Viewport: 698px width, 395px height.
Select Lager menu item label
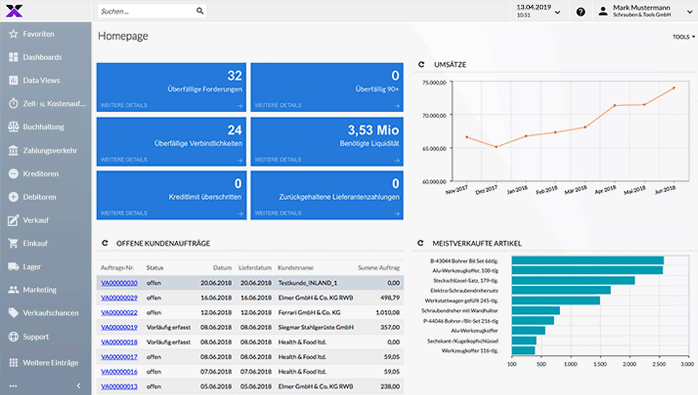[x=32, y=267]
